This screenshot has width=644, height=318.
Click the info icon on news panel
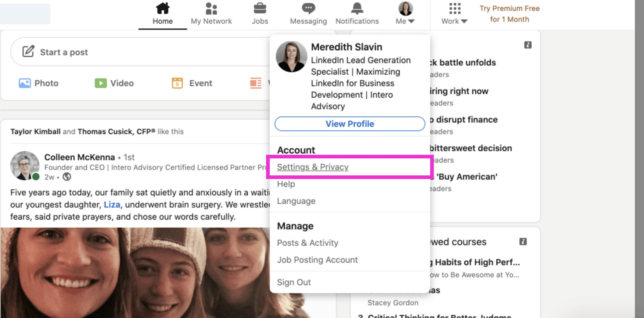(528, 45)
